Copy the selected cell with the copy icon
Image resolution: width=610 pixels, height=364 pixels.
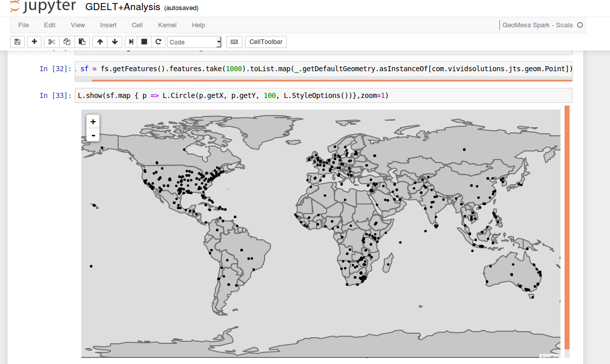pos(66,42)
